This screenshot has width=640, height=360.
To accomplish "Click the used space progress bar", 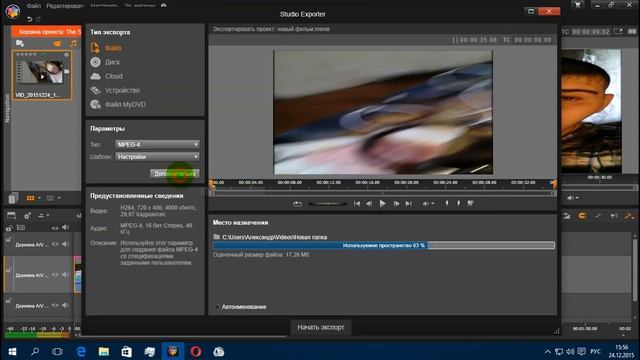I will (384, 245).
